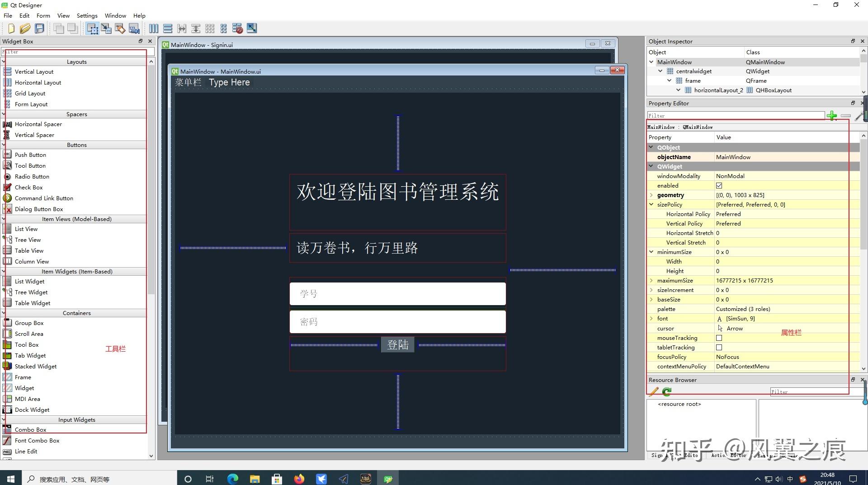Activate the Edit Tab Order tool
Image resolution: width=868 pixels, height=485 pixels.
(134, 28)
